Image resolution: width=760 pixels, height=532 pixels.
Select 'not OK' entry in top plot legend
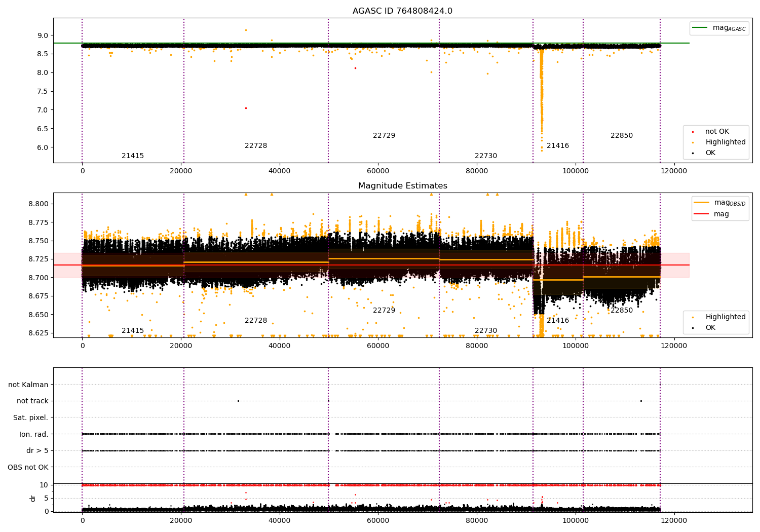point(717,132)
